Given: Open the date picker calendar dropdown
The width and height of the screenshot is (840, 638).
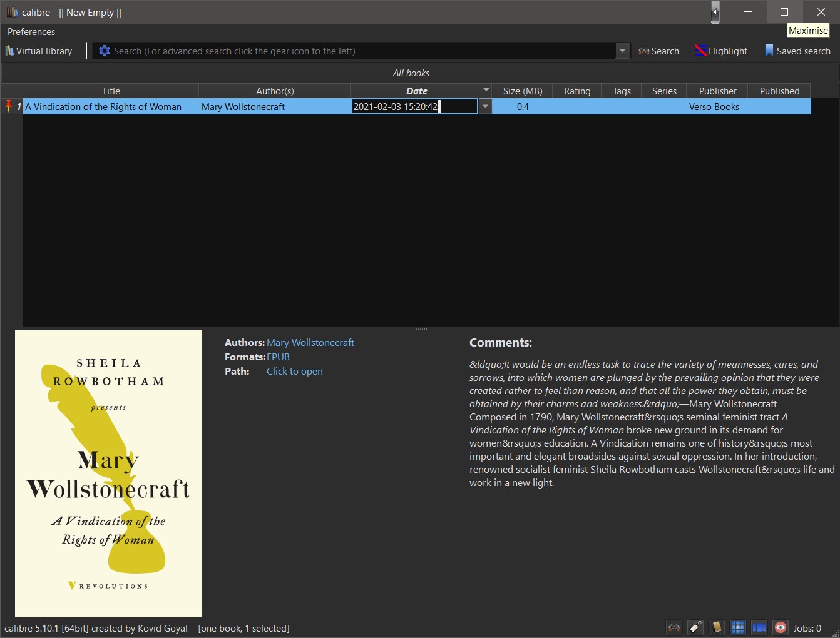Looking at the screenshot, I should pyautogui.click(x=485, y=107).
